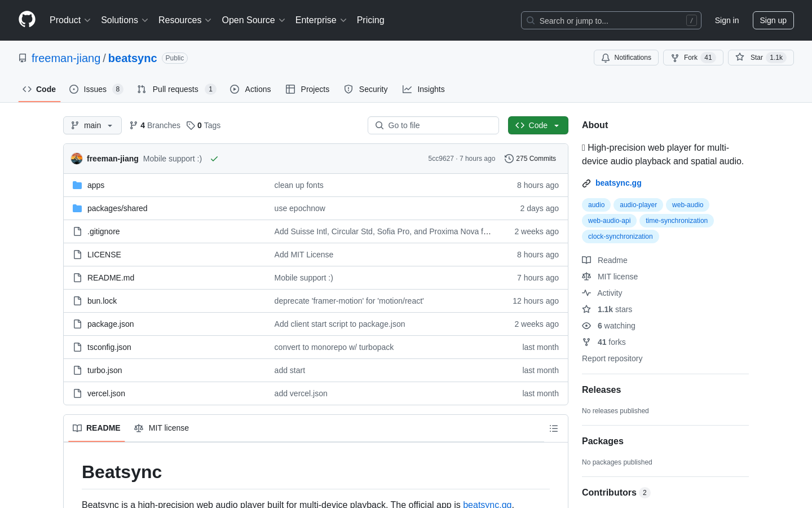Viewport: 812px width, 508px height.
Task: Open the 'clean up fonts' commit message
Action: click(x=299, y=185)
